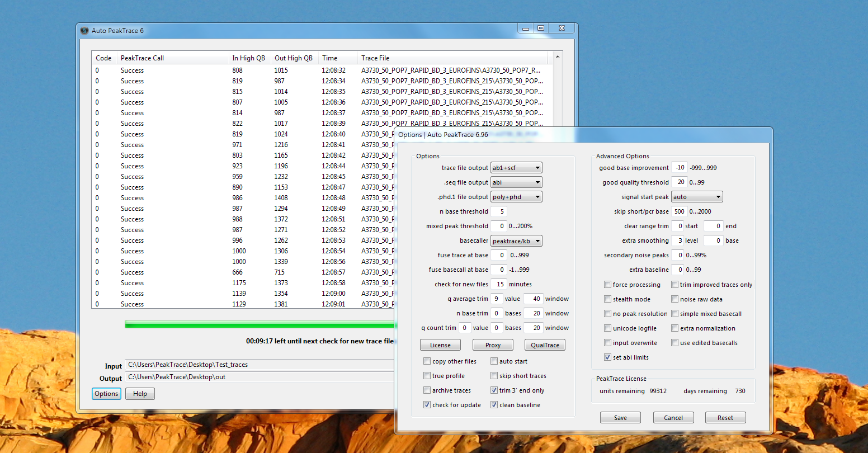The width and height of the screenshot is (868, 453).
Task: Edit the check for new files minutes field
Action: (x=499, y=284)
